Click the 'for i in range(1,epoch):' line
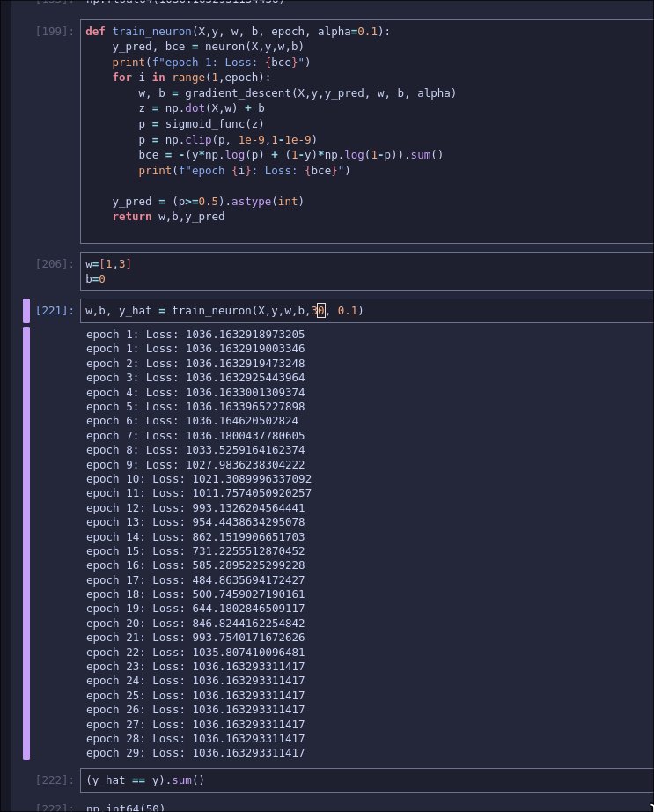This screenshot has width=654, height=812. tap(191, 78)
